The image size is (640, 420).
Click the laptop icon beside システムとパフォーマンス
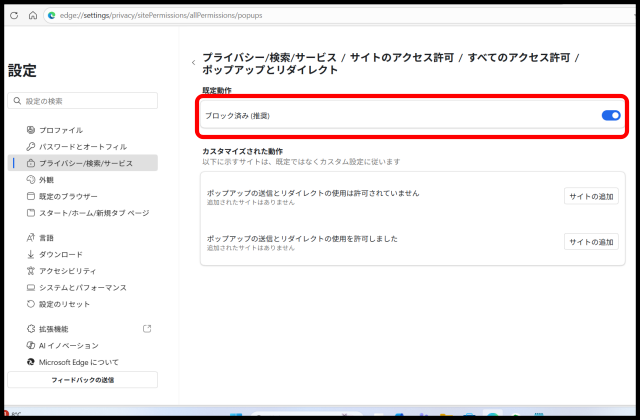click(31, 288)
